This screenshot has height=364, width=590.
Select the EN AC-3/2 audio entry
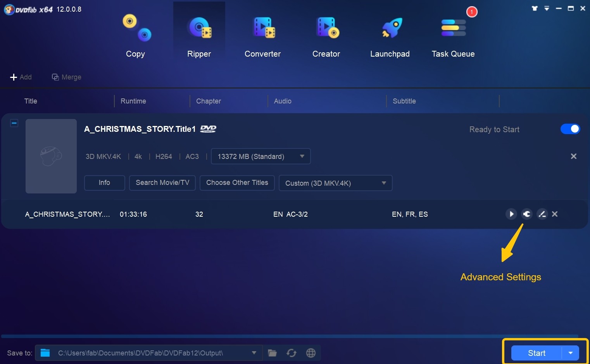point(290,214)
